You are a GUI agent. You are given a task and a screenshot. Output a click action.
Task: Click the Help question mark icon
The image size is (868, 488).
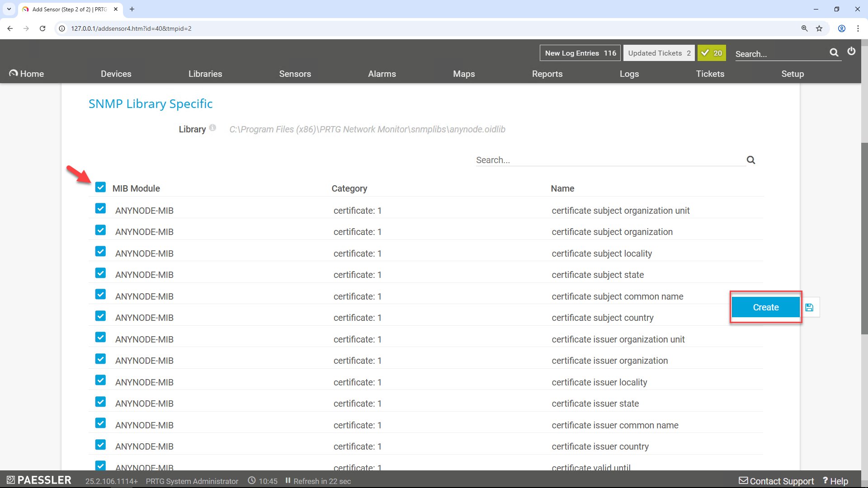click(826, 481)
